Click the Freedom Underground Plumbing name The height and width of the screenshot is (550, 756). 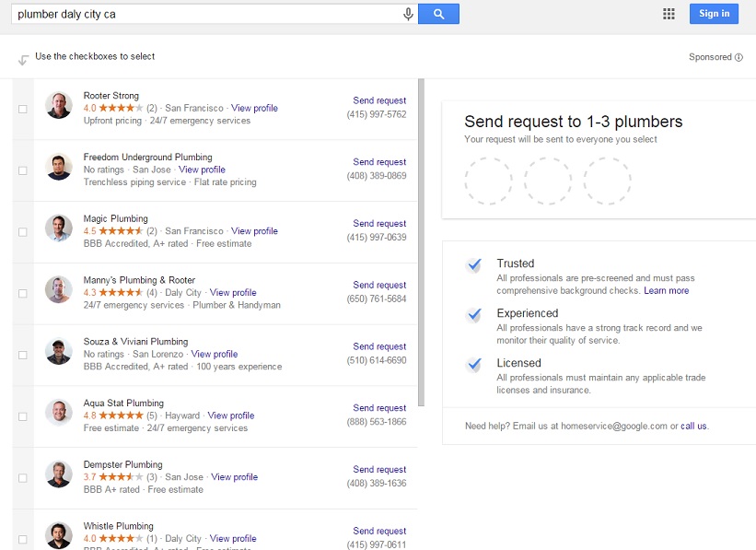(x=147, y=157)
